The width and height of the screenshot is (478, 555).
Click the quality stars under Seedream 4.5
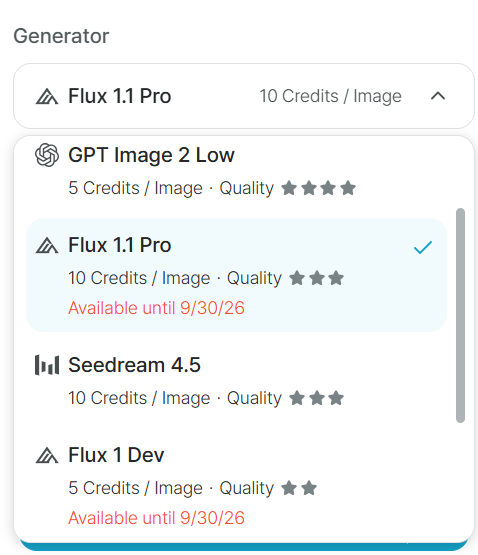[317, 398]
